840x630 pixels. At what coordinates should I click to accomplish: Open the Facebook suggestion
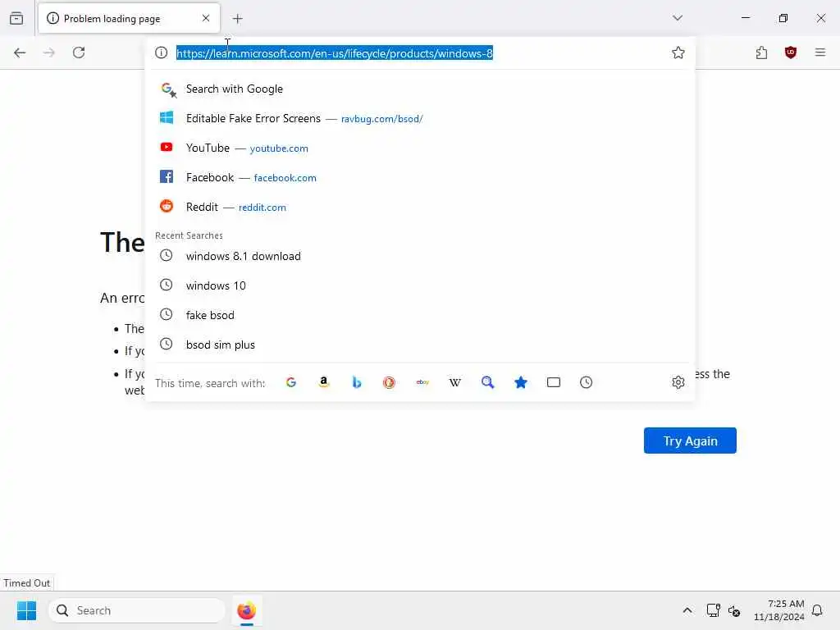click(x=420, y=177)
